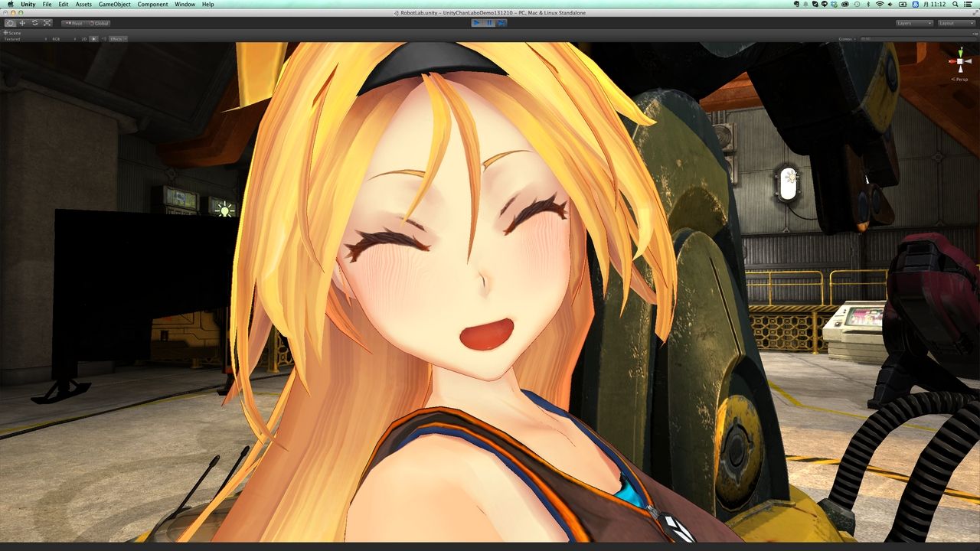The height and width of the screenshot is (551, 980).
Task: Focus the scene search field
Action: point(917,39)
